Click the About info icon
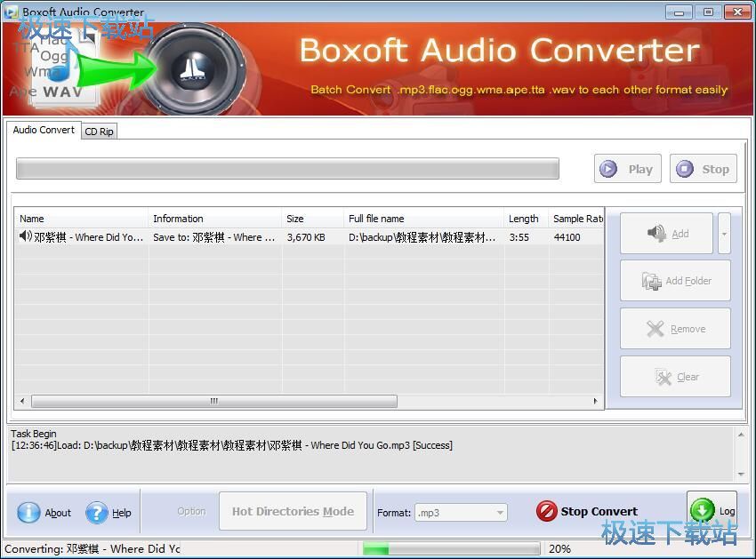 pyautogui.click(x=28, y=512)
